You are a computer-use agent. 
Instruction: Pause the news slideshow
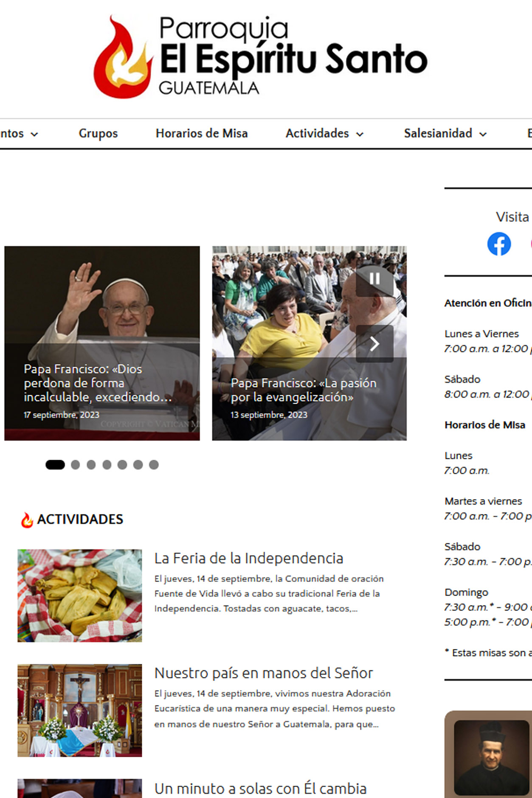tap(374, 278)
